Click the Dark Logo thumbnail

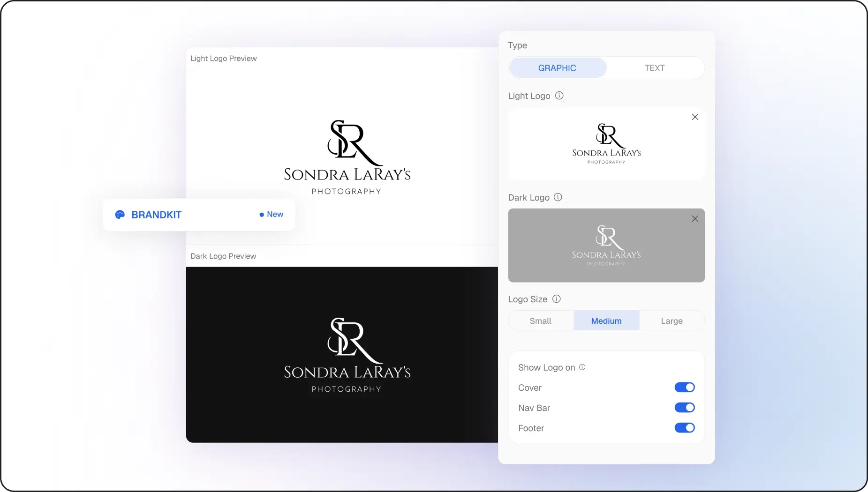coord(606,245)
